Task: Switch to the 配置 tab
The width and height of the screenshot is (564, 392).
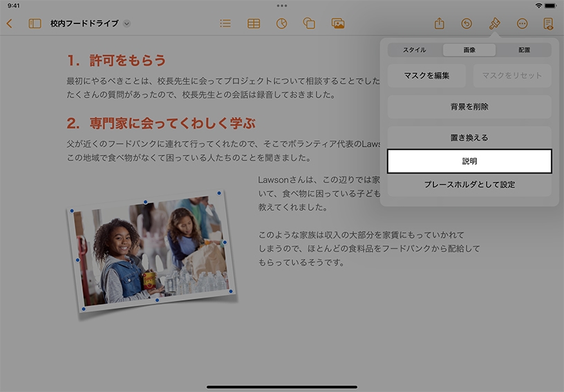Action: point(524,50)
